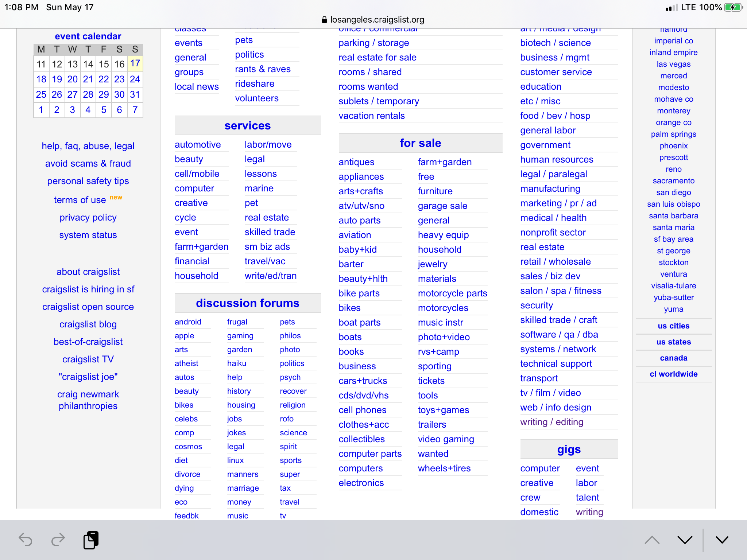Open writing / editing jobs
The width and height of the screenshot is (747, 560).
(x=551, y=422)
